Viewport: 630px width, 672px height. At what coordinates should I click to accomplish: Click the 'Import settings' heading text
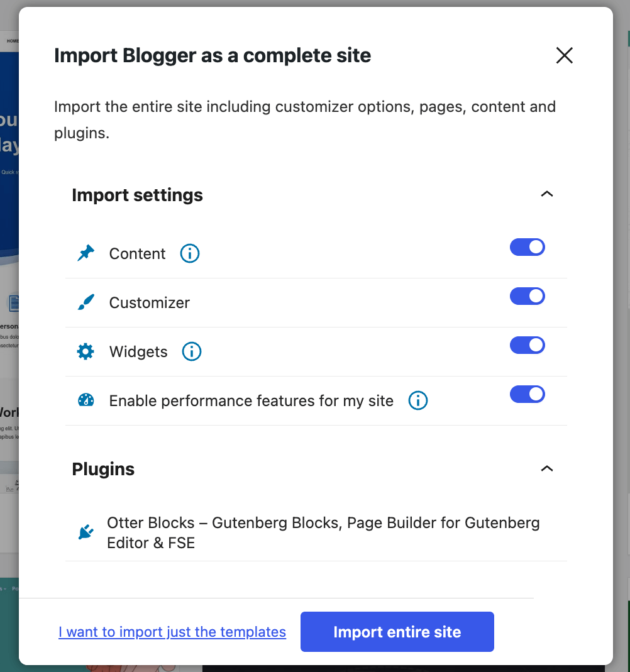[x=137, y=195]
